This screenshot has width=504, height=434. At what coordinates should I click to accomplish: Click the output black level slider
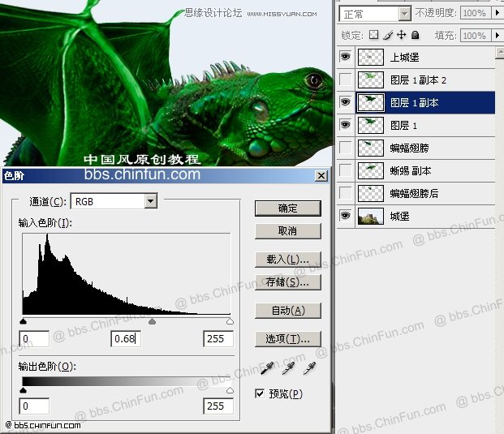(x=24, y=390)
